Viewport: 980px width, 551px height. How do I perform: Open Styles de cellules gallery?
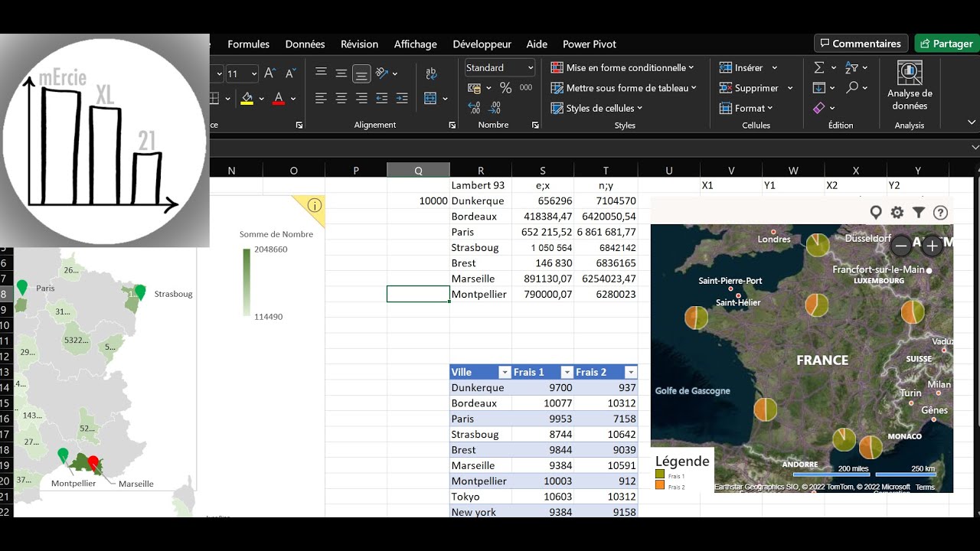[x=597, y=109]
